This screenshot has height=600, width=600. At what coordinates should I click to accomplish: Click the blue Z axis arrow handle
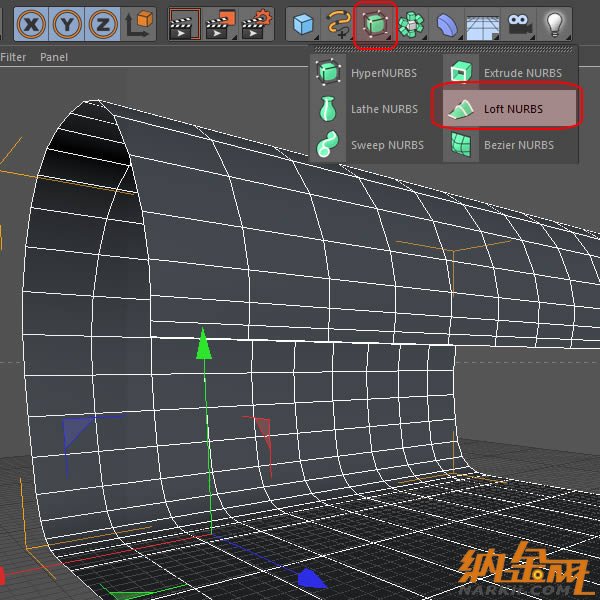point(312,579)
